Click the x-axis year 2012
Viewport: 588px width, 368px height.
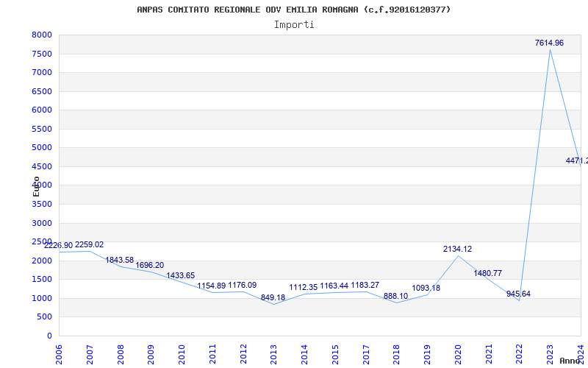point(243,355)
